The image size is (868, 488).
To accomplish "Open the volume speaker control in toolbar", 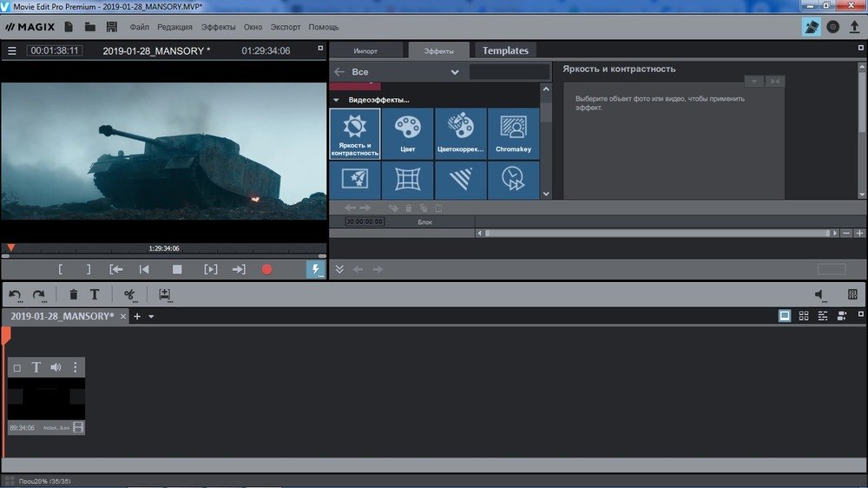I will click(820, 295).
